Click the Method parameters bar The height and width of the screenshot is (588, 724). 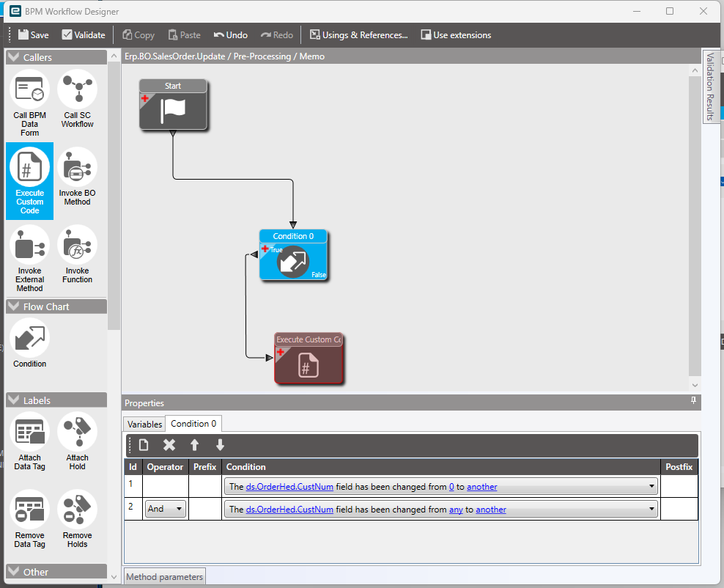[x=164, y=576]
